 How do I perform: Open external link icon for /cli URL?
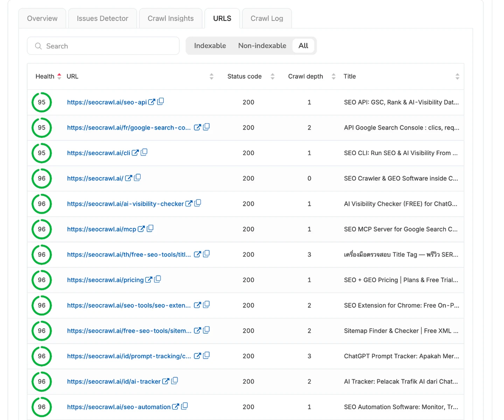pyautogui.click(x=135, y=153)
